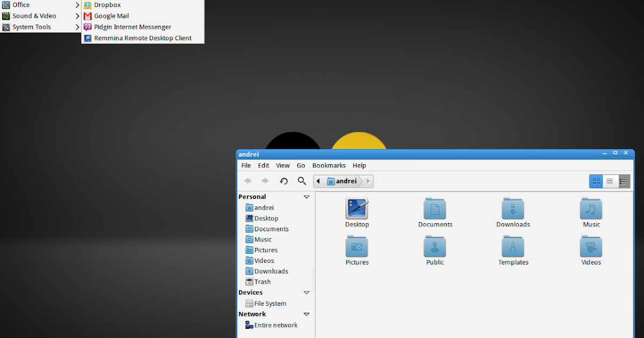Open File System under Devices
Screen dimensions: 644x338
(x=269, y=303)
